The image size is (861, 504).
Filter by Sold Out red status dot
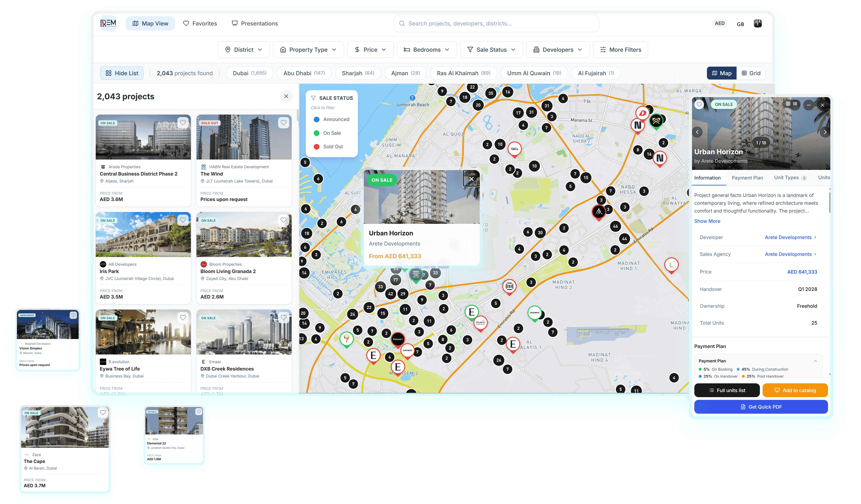coord(316,147)
